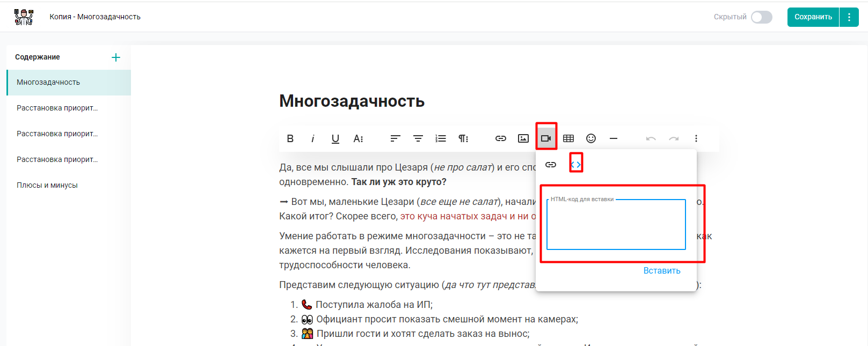Toggle the Скрытый switch
The height and width of the screenshot is (346, 868).
point(761,17)
